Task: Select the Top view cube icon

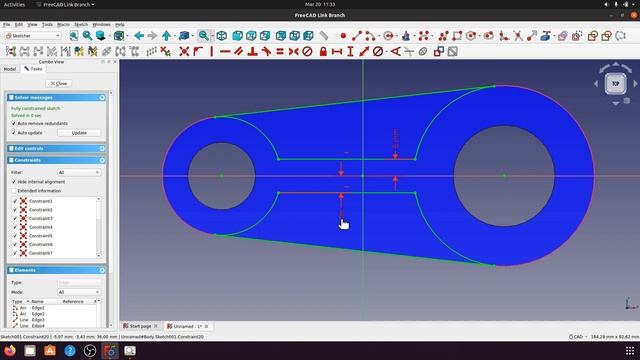Action: point(251,36)
